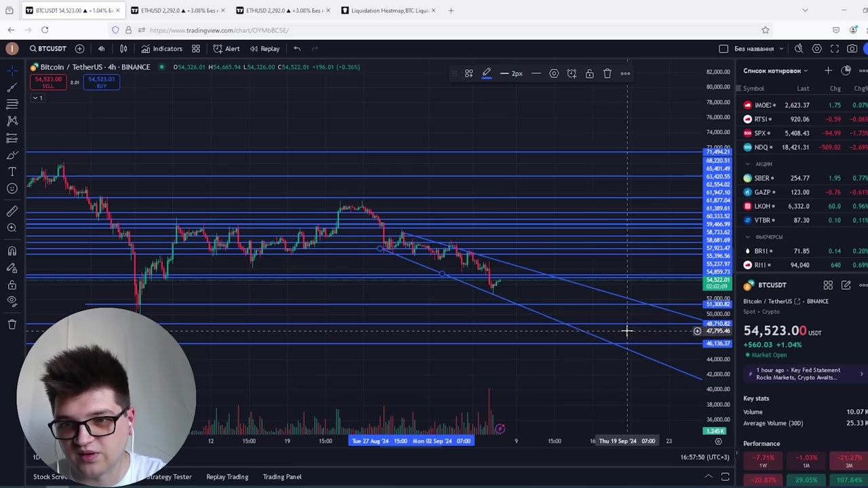This screenshot has width=868, height=488.
Task: Take a chart snapshot with the camera icon
Action: pyautogui.click(x=852, y=49)
